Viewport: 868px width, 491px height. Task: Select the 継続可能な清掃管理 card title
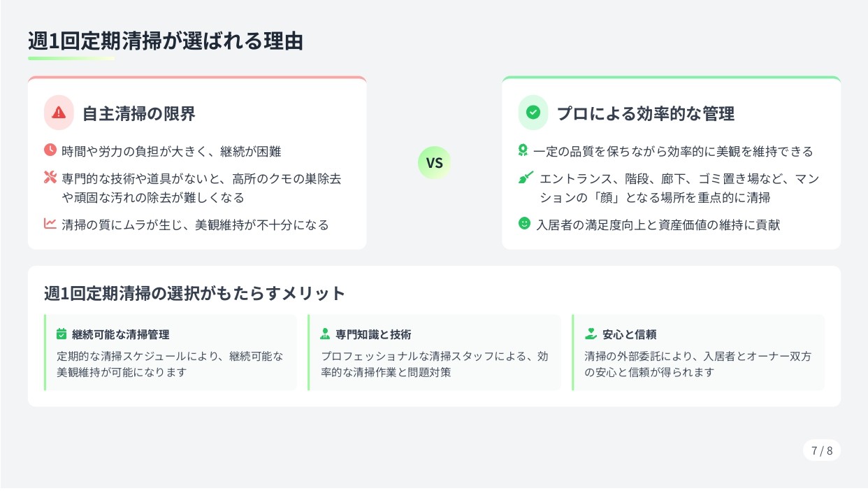120,334
